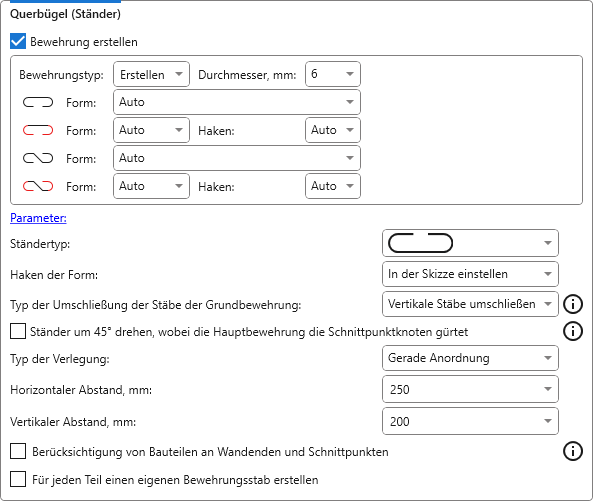Click the Ständertyp label
This screenshot has height=501, width=593.
pyautogui.click(x=40, y=244)
